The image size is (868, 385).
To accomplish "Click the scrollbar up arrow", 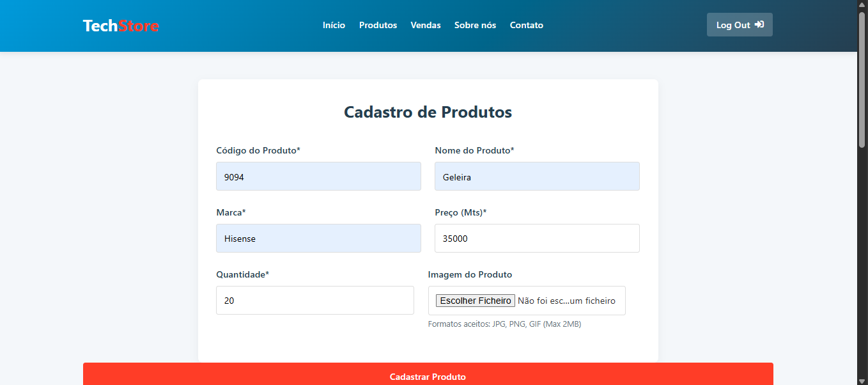I will point(862,4).
